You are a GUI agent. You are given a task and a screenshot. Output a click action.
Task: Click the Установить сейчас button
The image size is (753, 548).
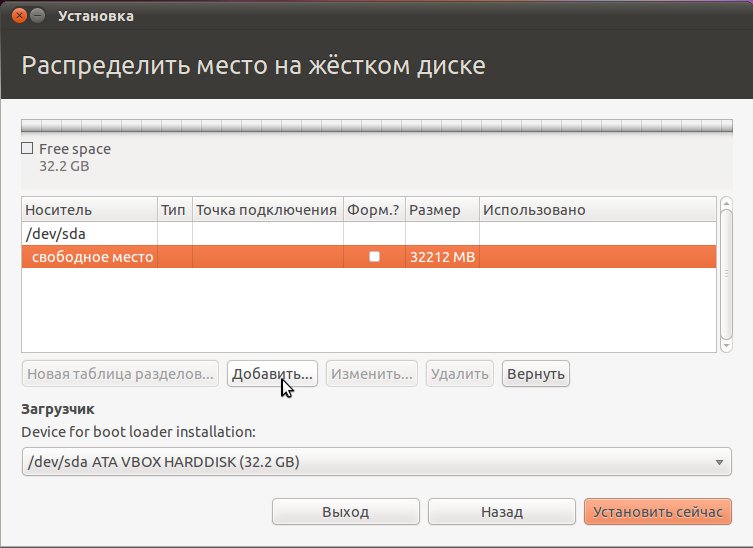pyautogui.click(x=657, y=512)
